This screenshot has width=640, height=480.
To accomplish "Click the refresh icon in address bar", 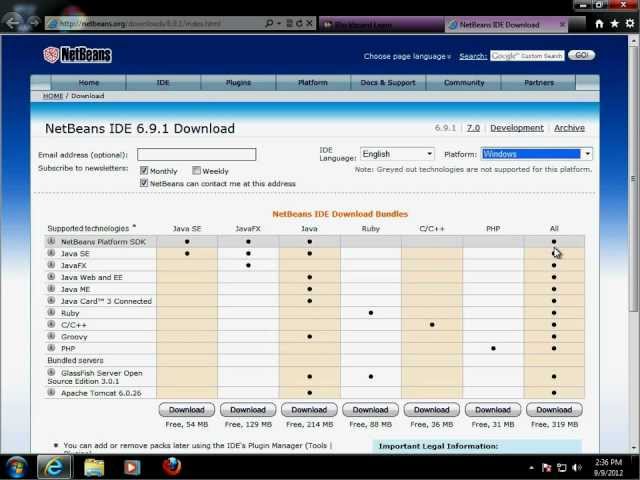I will point(299,24).
